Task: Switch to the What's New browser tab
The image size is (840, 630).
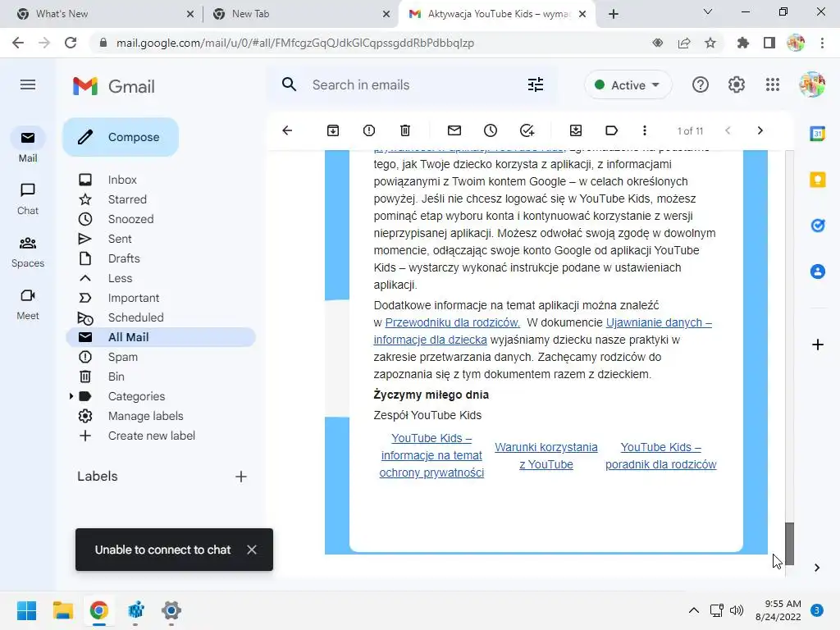Action: 106,14
